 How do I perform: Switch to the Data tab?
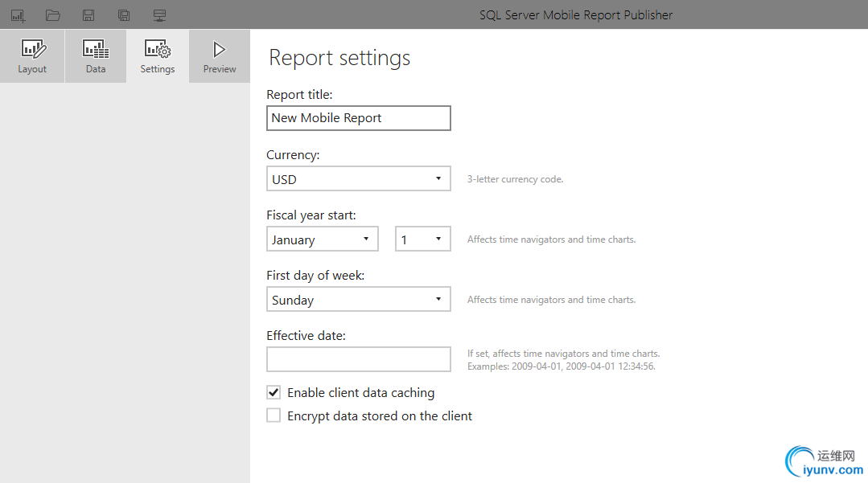pyautogui.click(x=95, y=56)
